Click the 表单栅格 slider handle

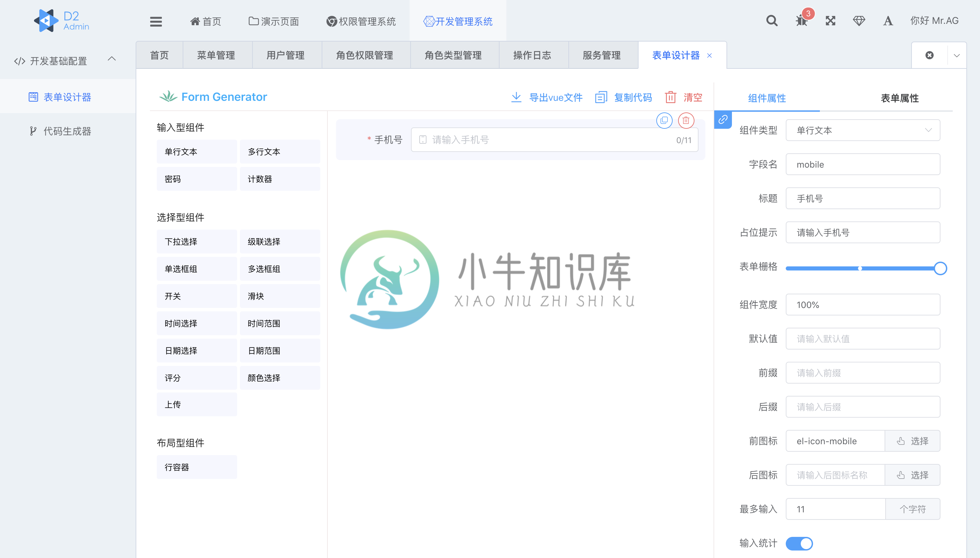coord(940,268)
